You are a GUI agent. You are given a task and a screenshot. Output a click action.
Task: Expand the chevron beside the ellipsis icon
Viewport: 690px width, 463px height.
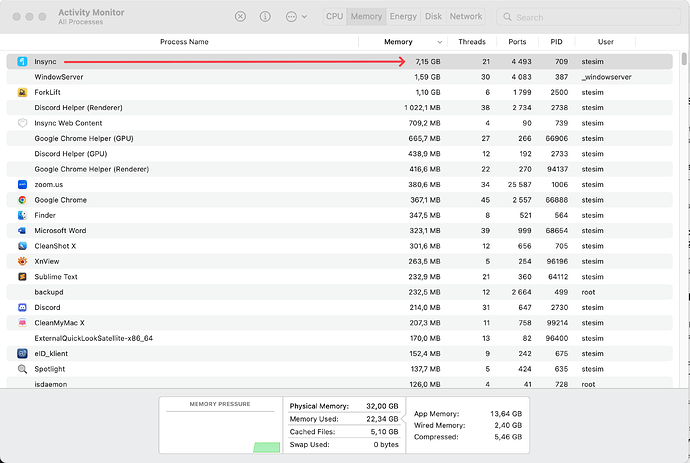coord(304,17)
